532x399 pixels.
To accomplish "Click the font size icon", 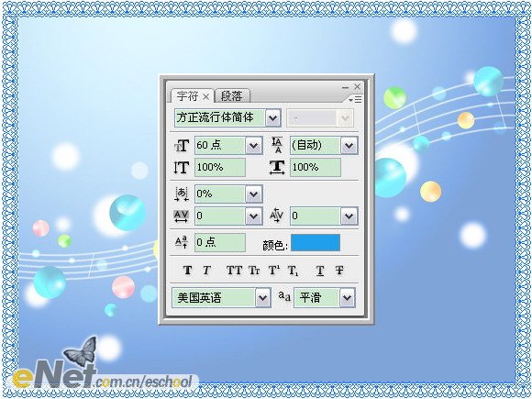I will click(x=182, y=146).
